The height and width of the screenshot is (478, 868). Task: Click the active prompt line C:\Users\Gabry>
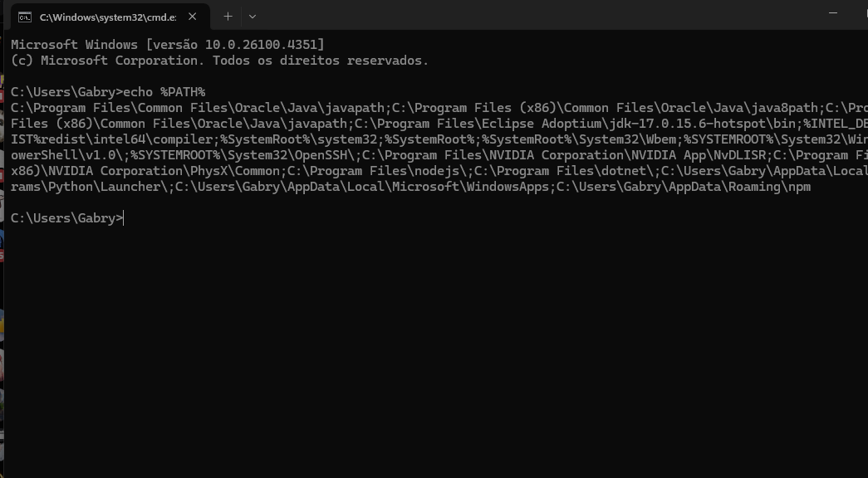pos(67,218)
